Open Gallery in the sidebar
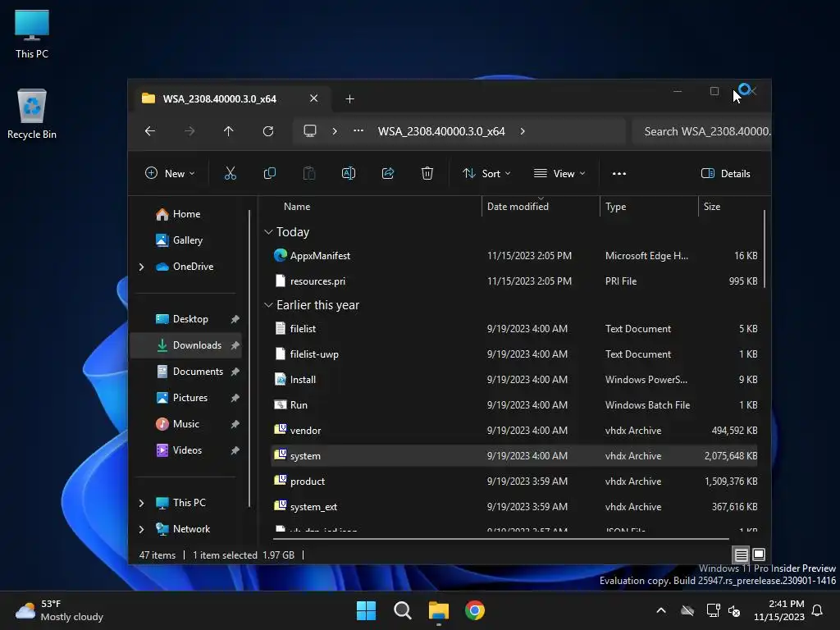The height and width of the screenshot is (630, 840). [x=186, y=240]
